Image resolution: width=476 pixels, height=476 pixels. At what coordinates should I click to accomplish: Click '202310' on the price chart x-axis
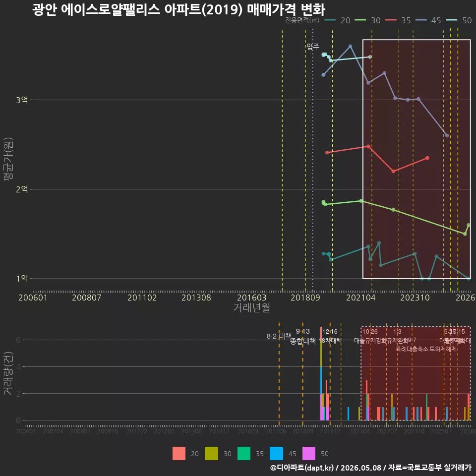click(415, 297)
